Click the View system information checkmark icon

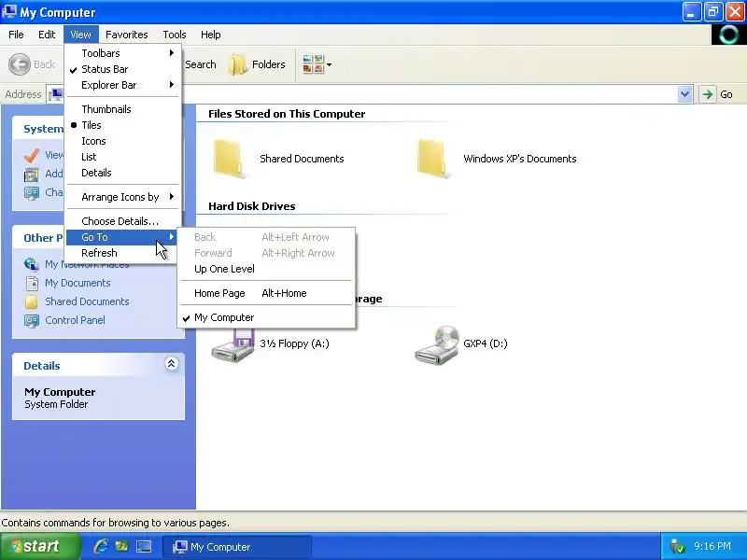tap(32, 155)
